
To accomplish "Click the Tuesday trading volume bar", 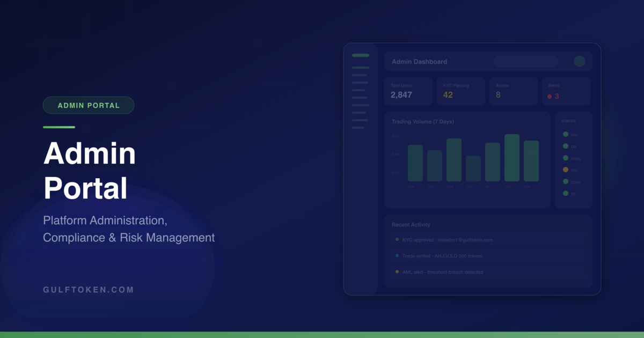I will [x=435, y=166].
